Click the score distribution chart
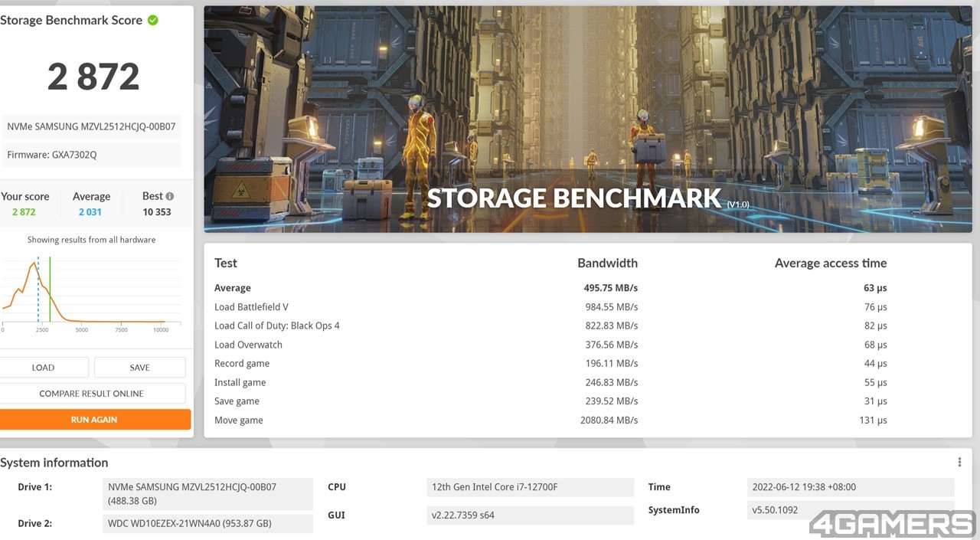980x540 pixels. coord(91,295)
